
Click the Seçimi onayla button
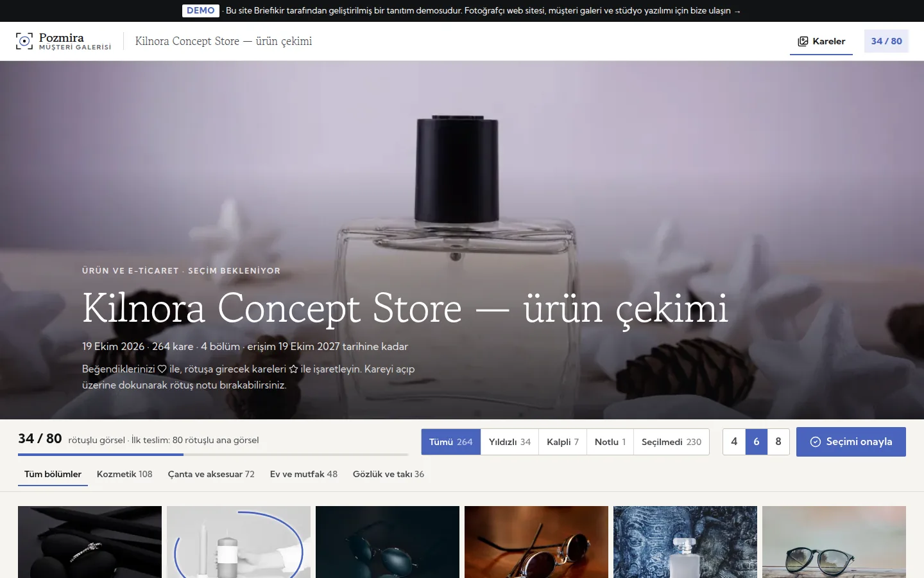click(851, 442)
